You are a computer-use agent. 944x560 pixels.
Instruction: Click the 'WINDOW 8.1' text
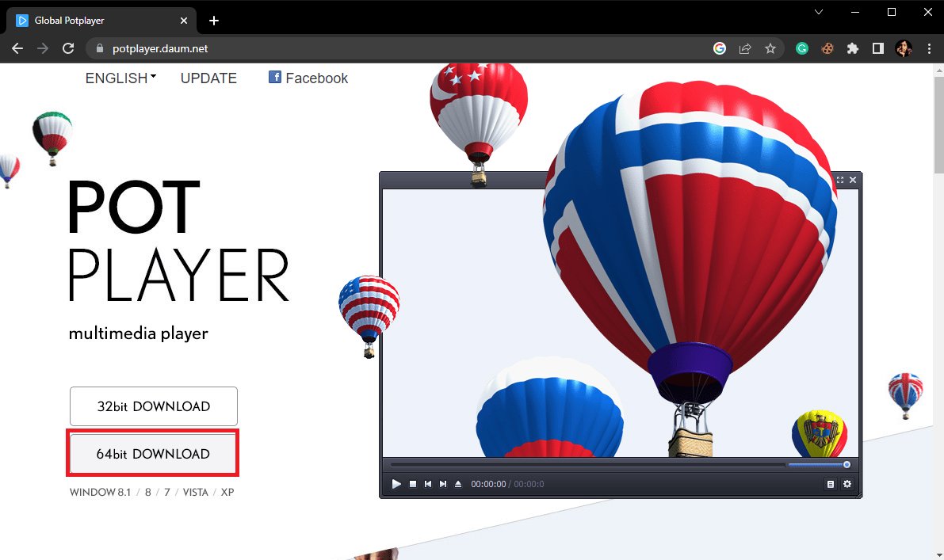click(x=100, y=492)
